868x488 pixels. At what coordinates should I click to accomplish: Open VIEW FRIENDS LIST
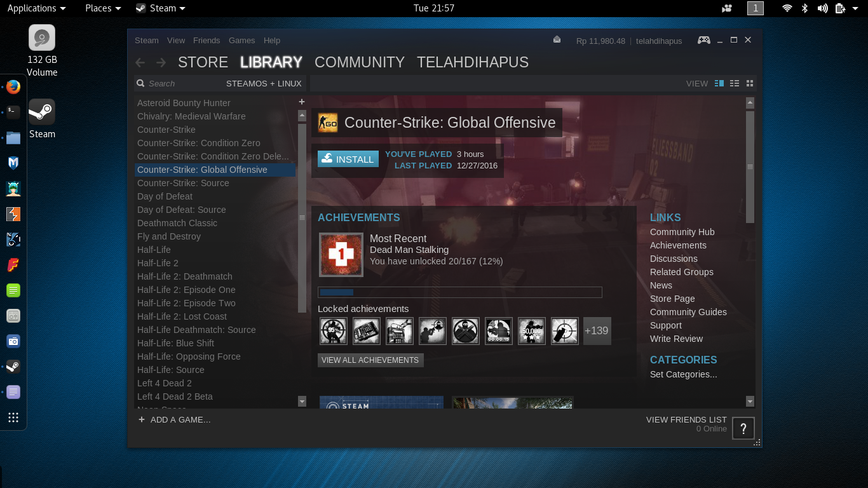(686, 419)
